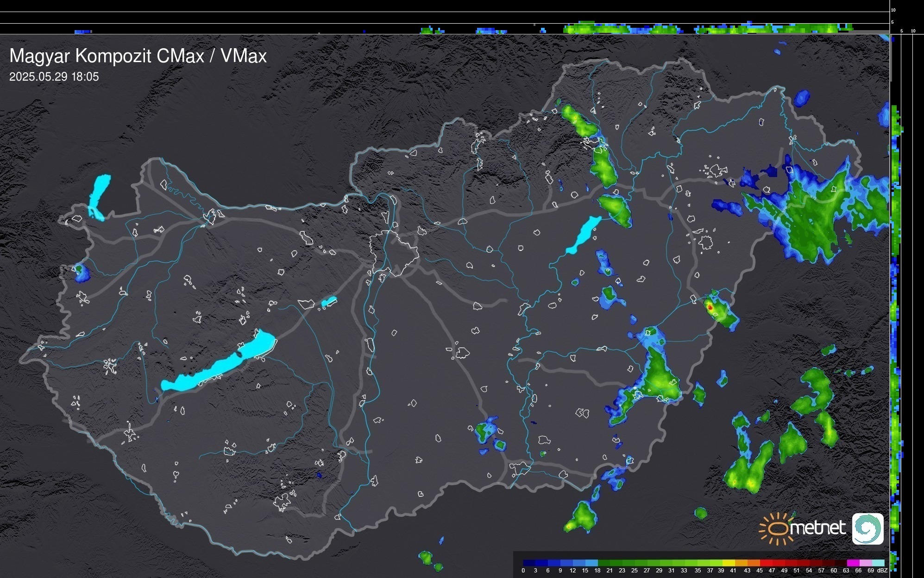
Task: Click the Magyar Kompozit CMax / VMax title
Action: [138, 56]
